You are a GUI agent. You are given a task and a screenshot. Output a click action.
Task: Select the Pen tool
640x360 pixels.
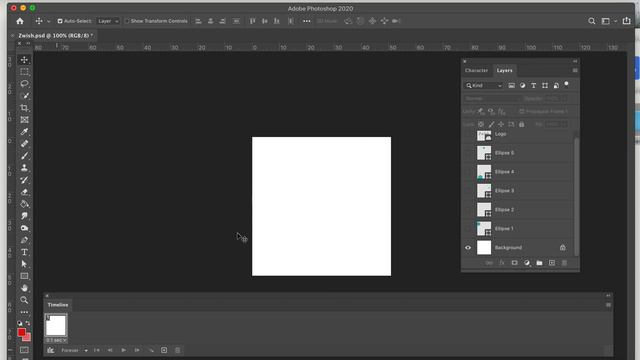click(24, 240)
